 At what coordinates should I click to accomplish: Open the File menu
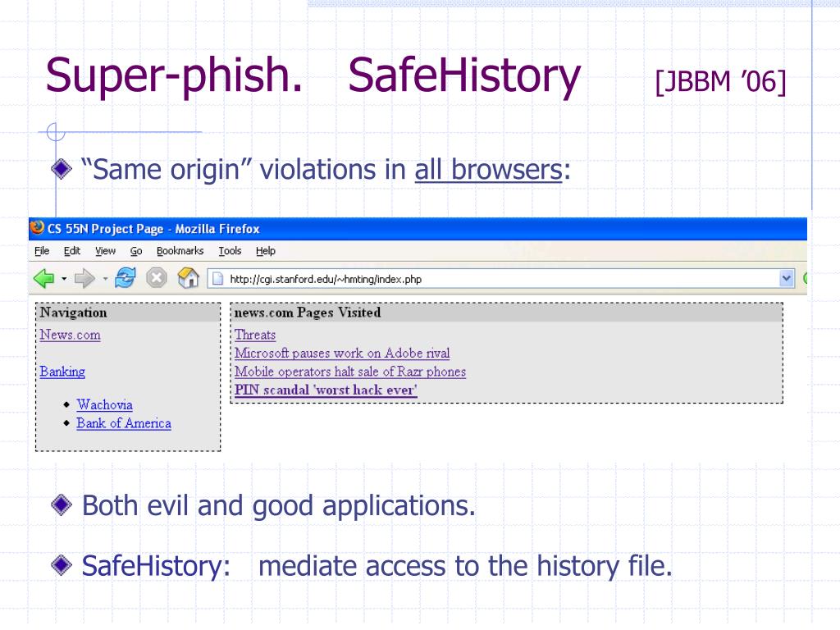click(x=42, y=251)
